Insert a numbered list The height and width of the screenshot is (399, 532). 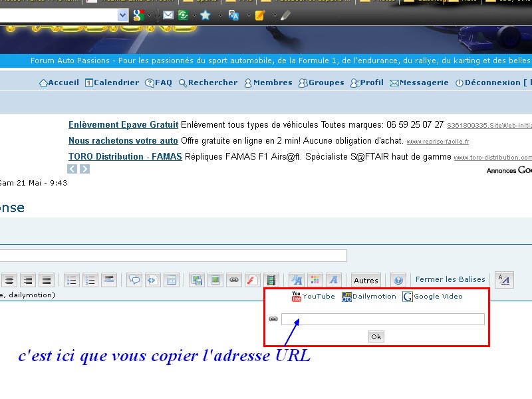point(90,280)
